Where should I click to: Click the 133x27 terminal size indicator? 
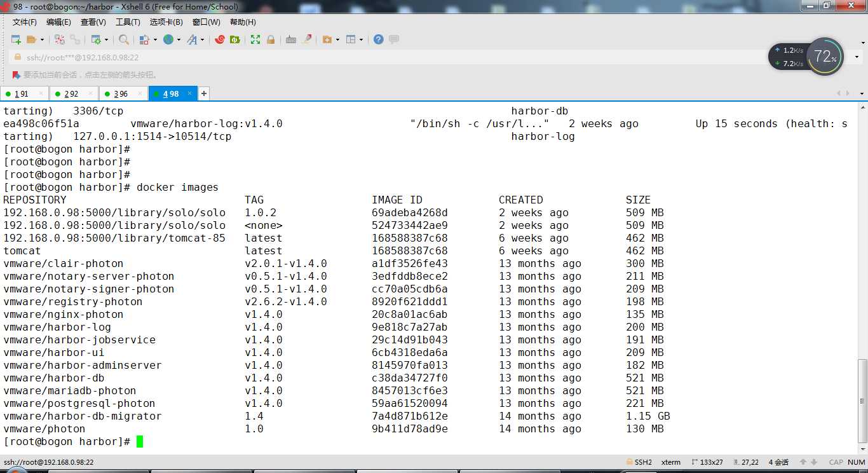(707, 462)
